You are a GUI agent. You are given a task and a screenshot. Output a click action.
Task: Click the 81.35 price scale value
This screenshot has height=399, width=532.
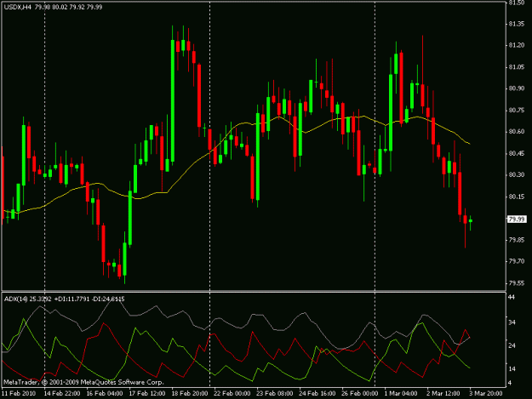(x=517, y=24)
